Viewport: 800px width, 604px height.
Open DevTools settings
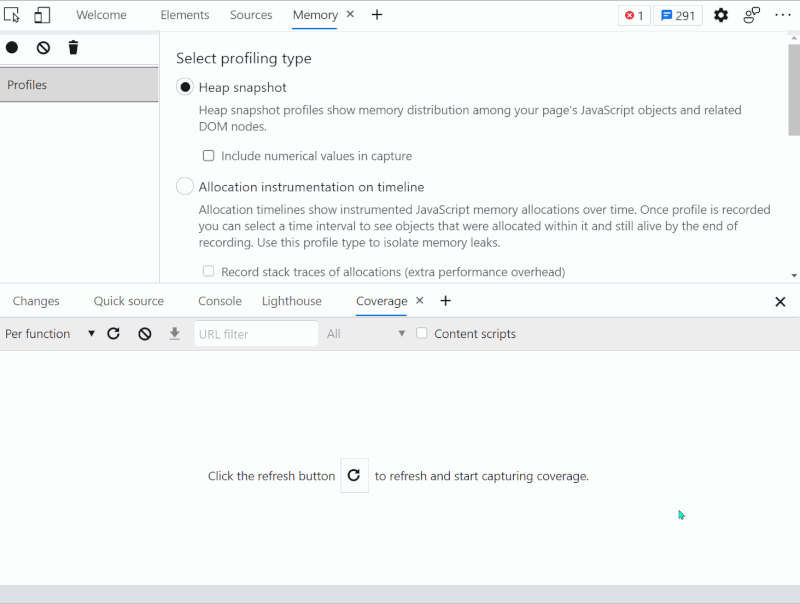721,15
